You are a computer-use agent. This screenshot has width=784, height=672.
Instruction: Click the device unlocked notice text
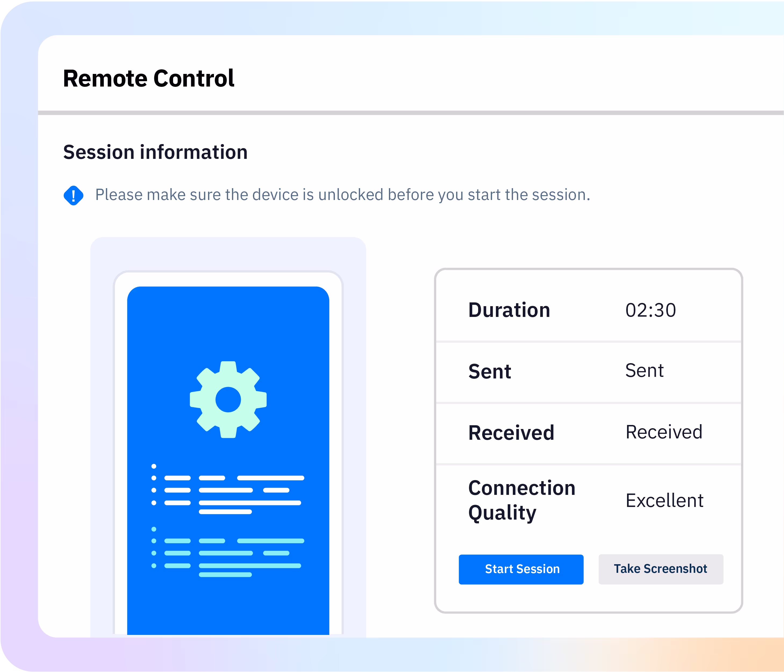[x=342, y=195]
